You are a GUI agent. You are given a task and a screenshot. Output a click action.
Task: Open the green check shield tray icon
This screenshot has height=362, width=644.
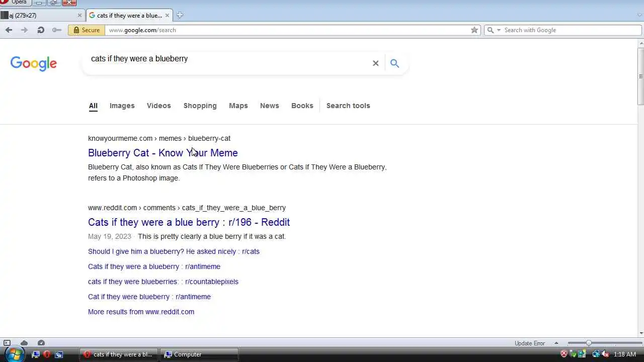click(x=573, y=354)
